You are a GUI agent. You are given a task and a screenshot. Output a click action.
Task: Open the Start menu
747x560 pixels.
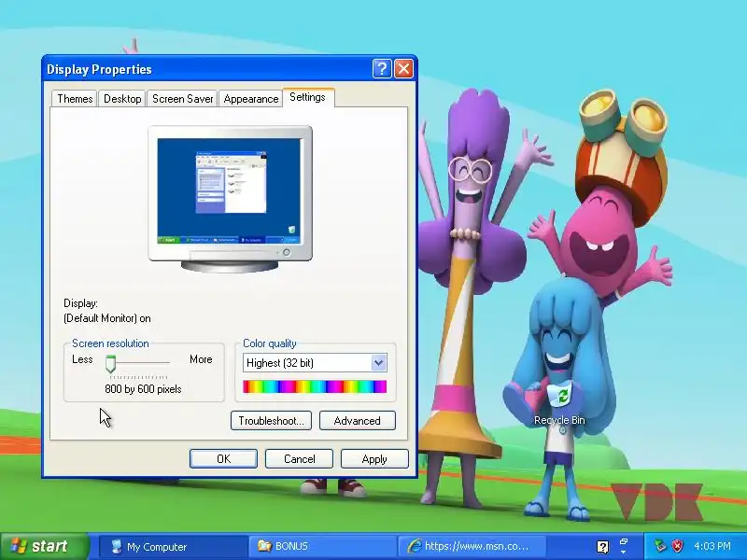coord(44,546)
